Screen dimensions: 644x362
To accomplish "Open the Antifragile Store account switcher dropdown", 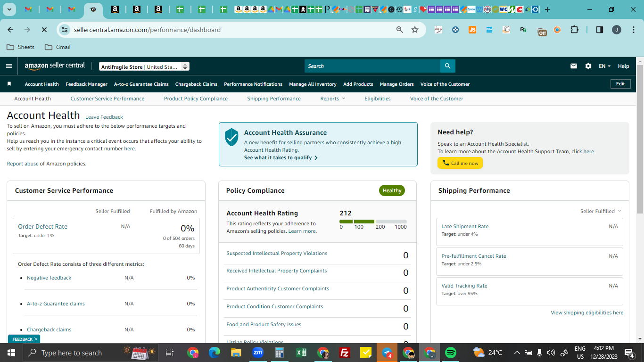I will (x=144, y=66).
